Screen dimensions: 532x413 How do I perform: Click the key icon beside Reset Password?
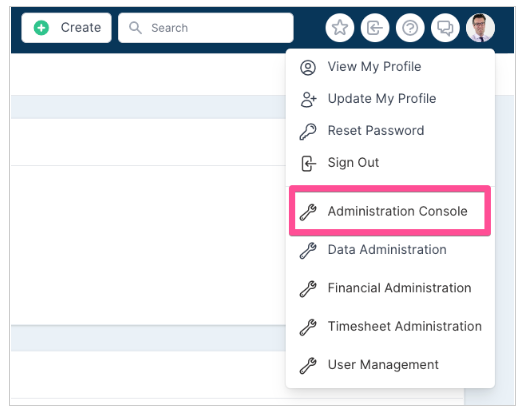[308, 131]
